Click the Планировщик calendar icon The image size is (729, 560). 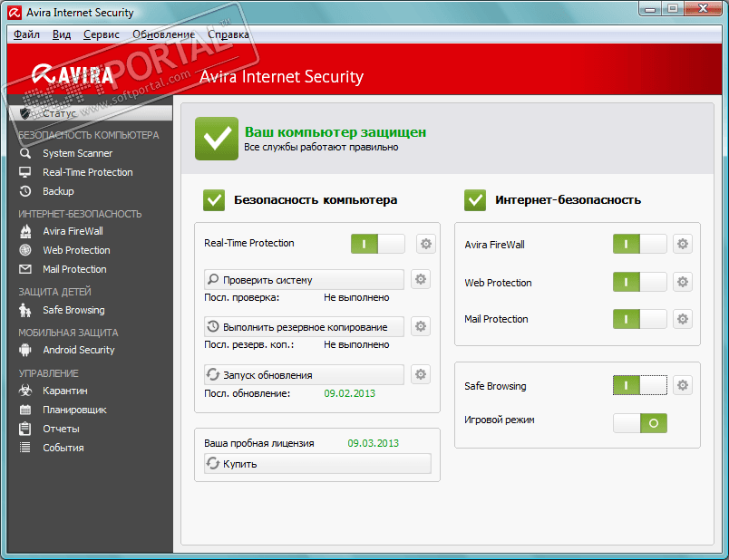click(25, 410)
